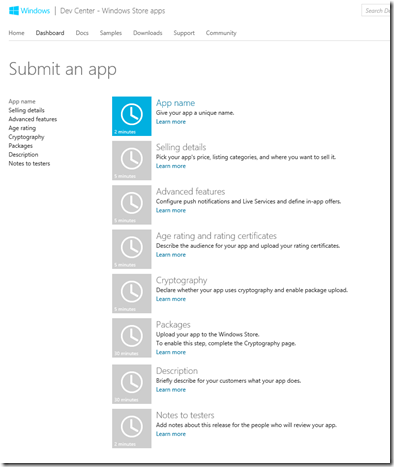Click Learn more under Selling details
394x467 pixels.
click(171, 166)
